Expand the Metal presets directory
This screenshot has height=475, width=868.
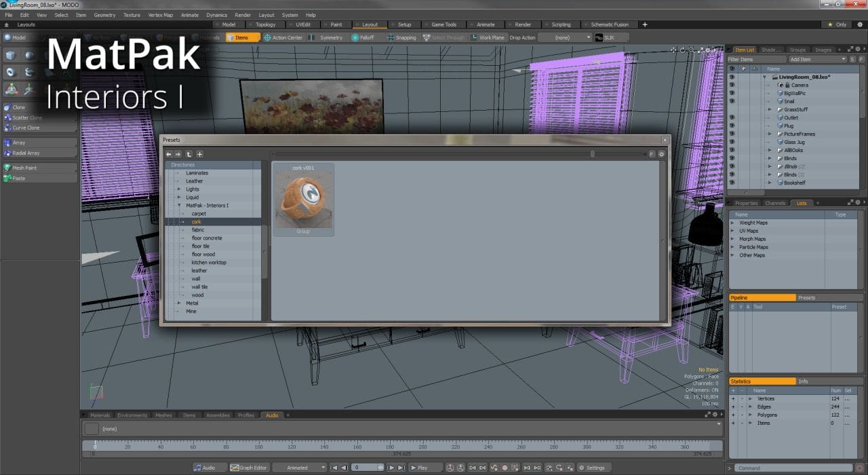(179, 303)
